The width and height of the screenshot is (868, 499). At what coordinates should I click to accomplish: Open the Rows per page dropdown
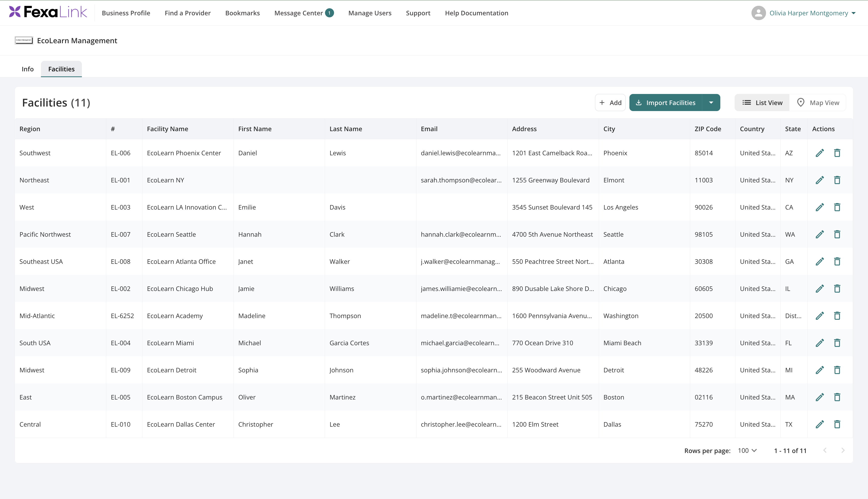[x=747, y=450]
